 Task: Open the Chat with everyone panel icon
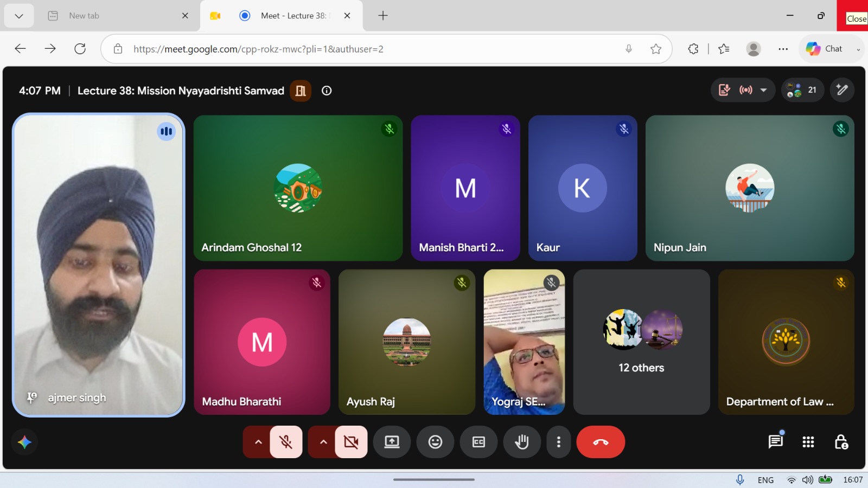pos(776,442)
